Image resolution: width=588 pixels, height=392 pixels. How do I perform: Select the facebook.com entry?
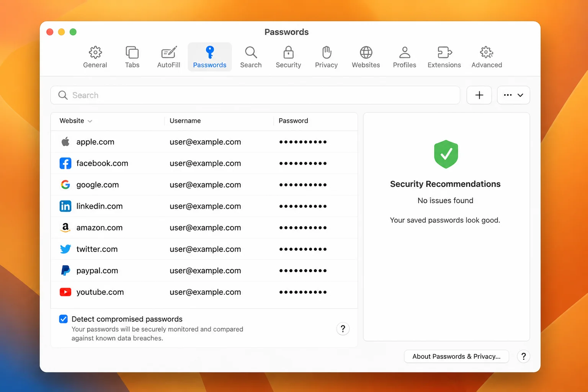(x=204, y=163)
